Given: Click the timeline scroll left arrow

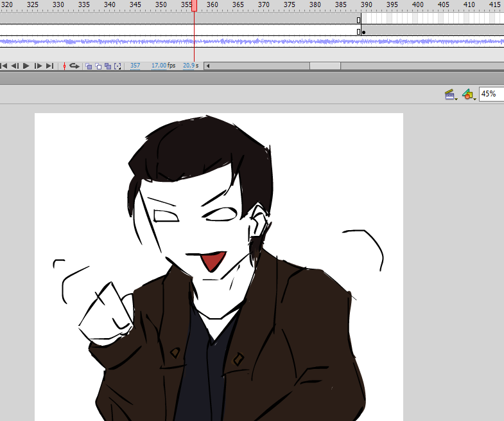Looking at the screenshot, I should (x=207, y=66).
